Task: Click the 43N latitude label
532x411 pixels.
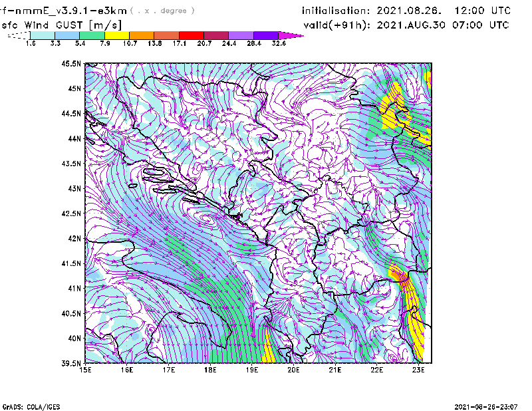Action: [x=74, y=188]
